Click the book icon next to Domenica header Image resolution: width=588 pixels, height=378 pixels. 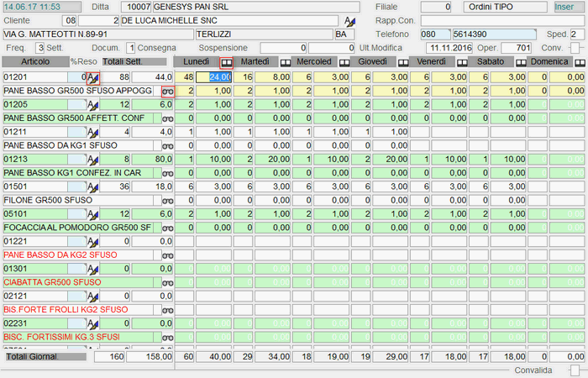pos(580,63)
